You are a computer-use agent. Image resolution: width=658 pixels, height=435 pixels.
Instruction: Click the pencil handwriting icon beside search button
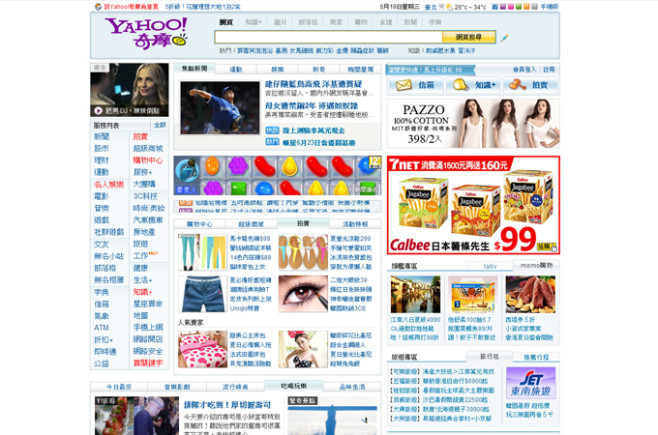point(504,38)
